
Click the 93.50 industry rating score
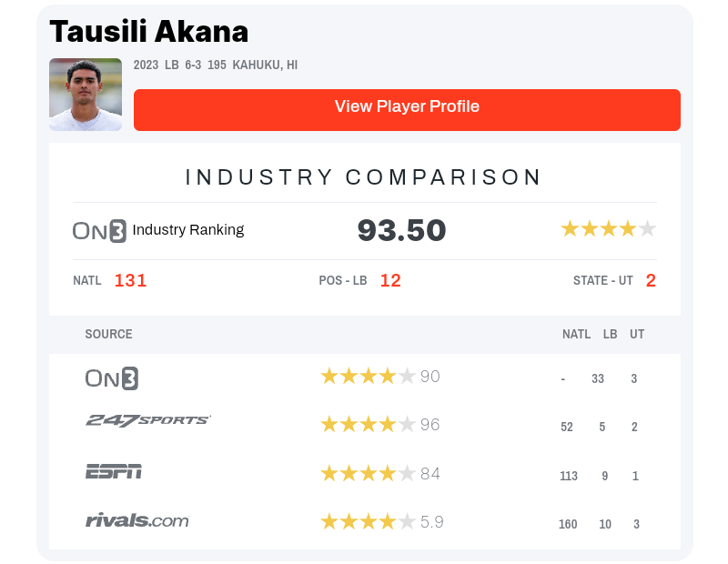(x=401, y=231)
